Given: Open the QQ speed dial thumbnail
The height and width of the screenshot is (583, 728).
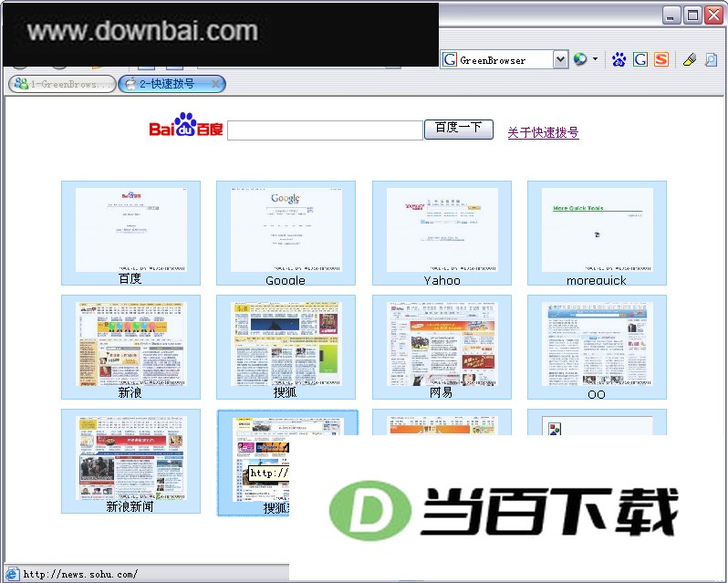Looking at the screenshot, I should click(597, 348).
